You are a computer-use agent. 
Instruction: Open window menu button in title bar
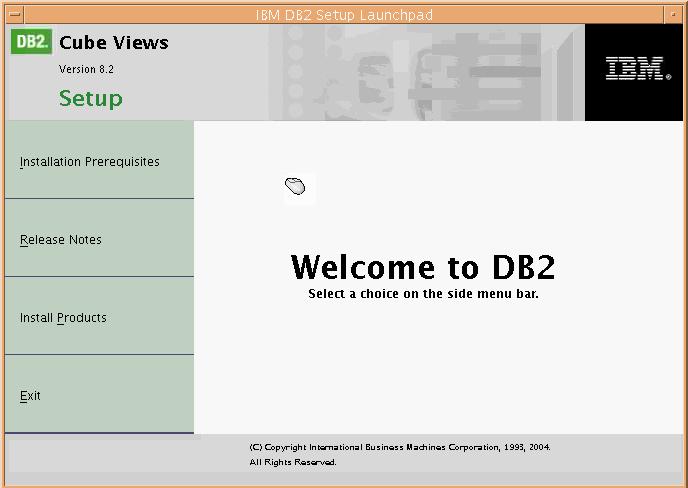pyautogui.click(x=15, y=14)
